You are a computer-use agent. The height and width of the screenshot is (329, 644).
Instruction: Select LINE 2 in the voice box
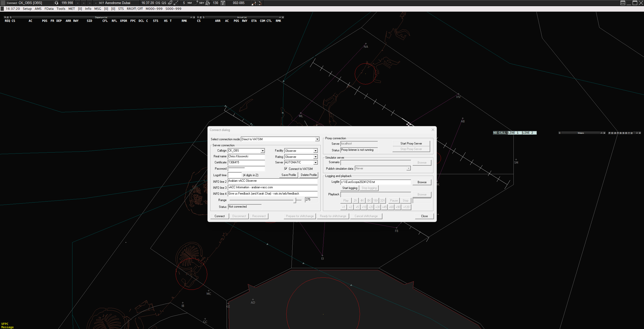point(529,133)
